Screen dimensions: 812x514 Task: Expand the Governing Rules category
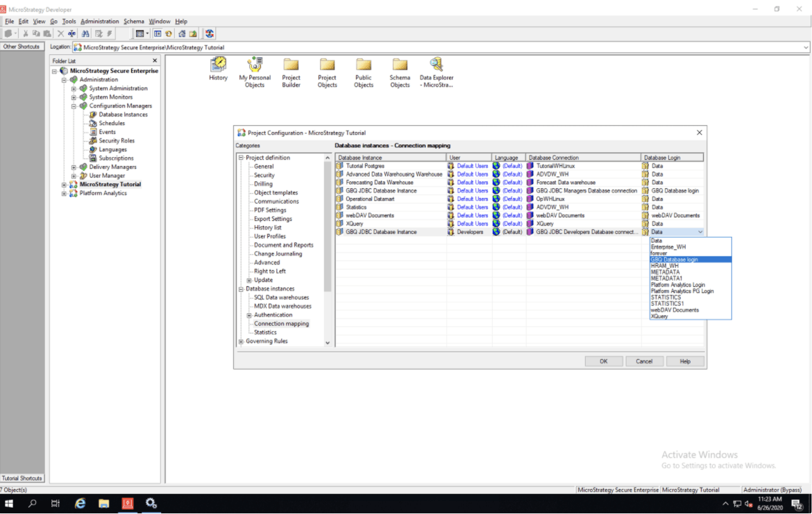tap(241, 341)
